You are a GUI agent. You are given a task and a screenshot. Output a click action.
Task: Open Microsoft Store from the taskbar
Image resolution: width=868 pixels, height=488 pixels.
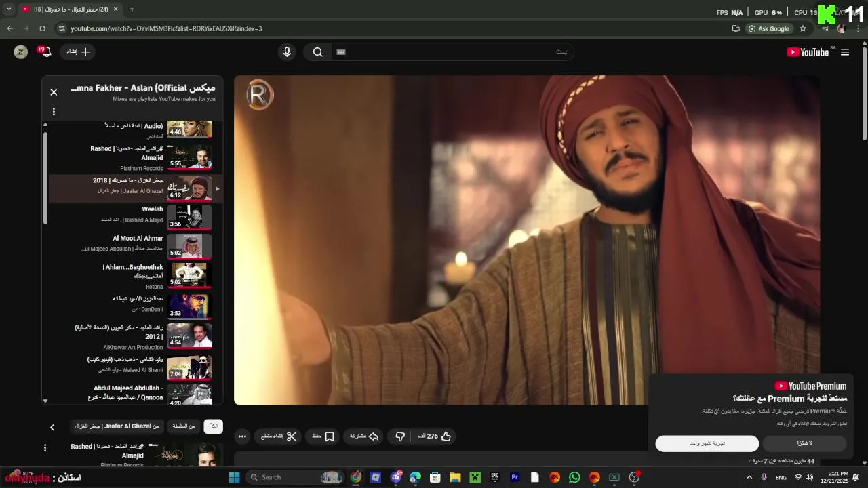tap(435, 477)
